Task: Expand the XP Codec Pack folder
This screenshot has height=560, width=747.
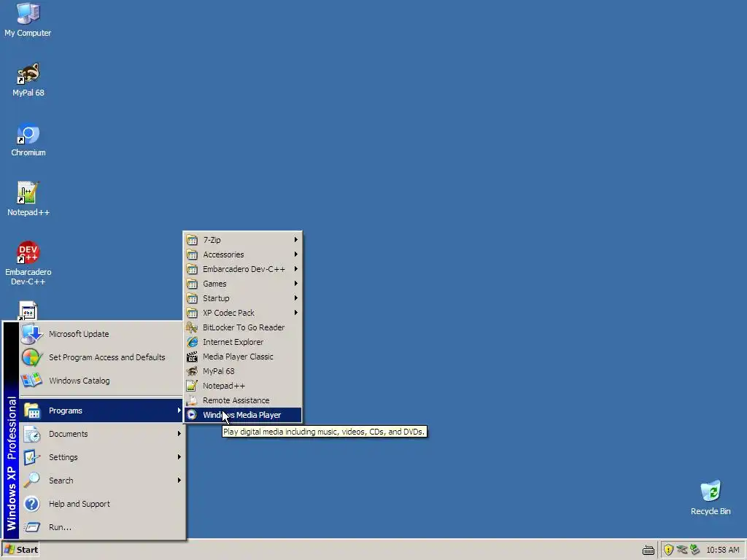Action: tap(243, 313)
